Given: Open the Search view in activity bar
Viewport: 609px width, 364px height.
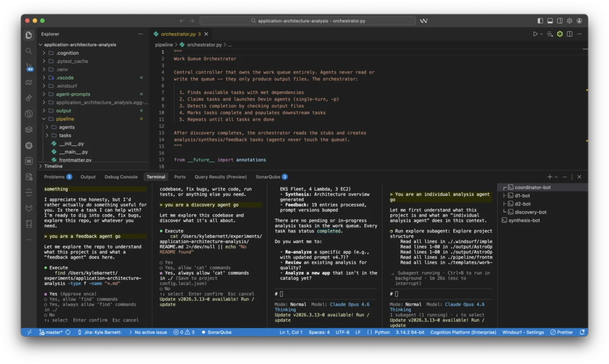Looking at the screenshot, I should tap(29, 51).
